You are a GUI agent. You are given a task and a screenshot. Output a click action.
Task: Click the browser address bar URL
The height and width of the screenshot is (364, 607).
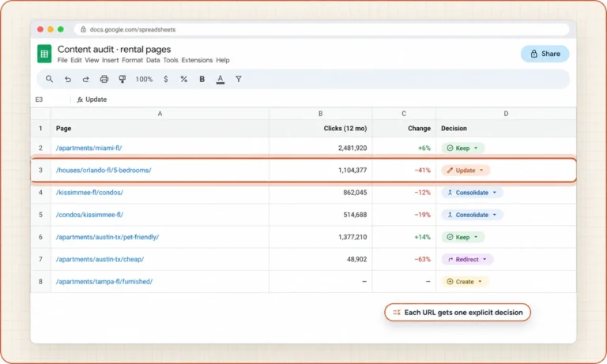tap(133, 29)
